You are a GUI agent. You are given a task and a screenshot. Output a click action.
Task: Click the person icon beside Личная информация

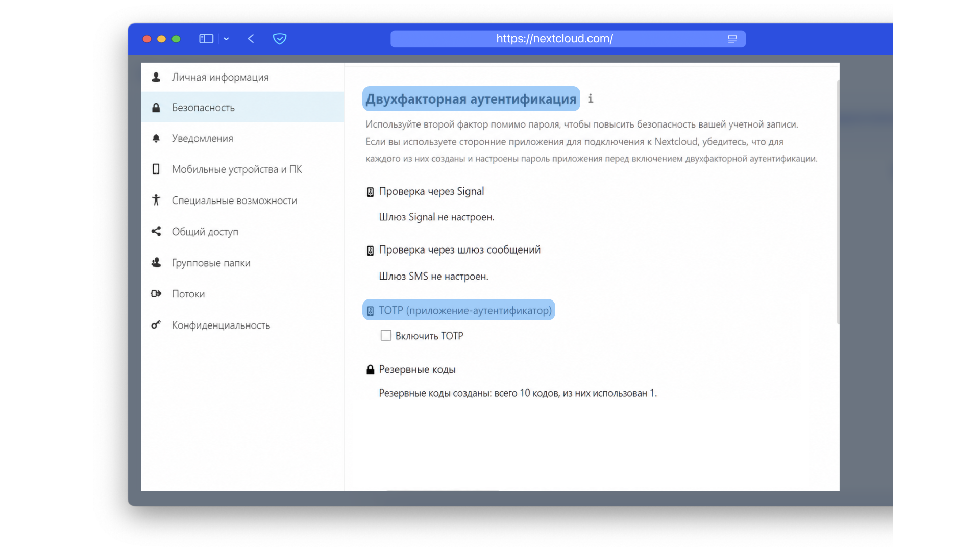pyautogui.click(x=156, y=77)
